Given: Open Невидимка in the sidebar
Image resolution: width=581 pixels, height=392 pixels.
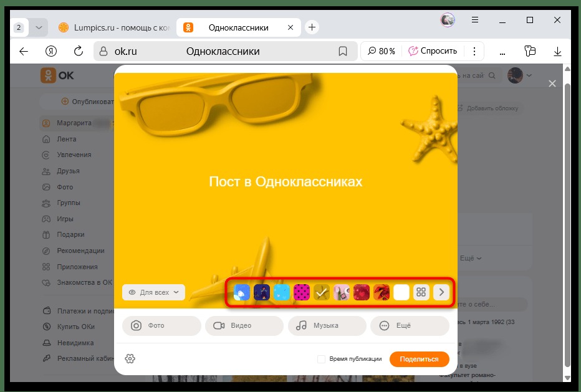Looking at the screenshot, I should 77,343.
